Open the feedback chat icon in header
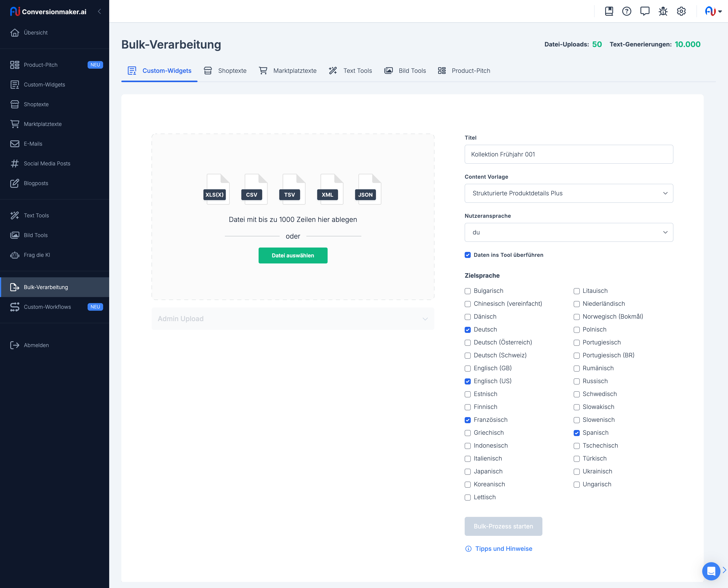728x588 pixels. click(645, 11)
